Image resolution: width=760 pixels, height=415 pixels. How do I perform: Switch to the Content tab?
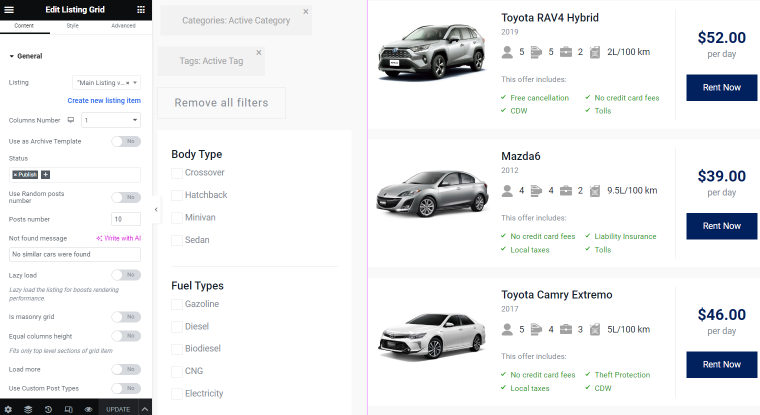click(24, 26)
